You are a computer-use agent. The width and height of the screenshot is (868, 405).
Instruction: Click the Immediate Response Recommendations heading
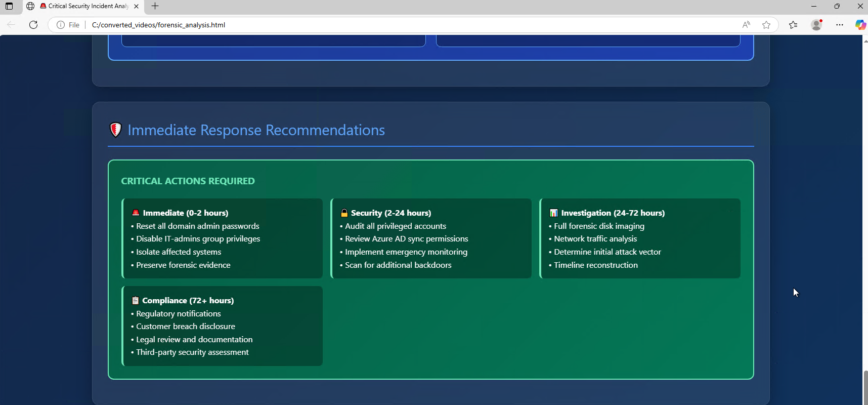click(256, 130)
